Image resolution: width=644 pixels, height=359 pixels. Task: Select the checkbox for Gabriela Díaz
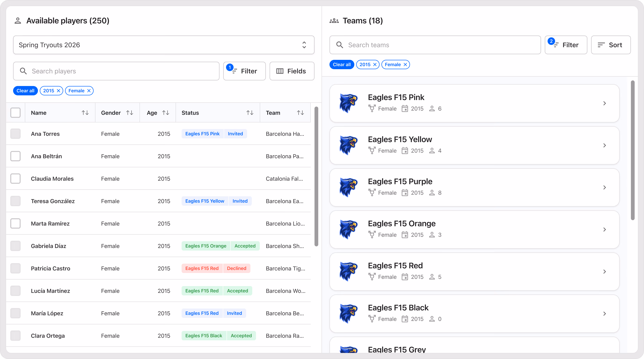point(15,246)
